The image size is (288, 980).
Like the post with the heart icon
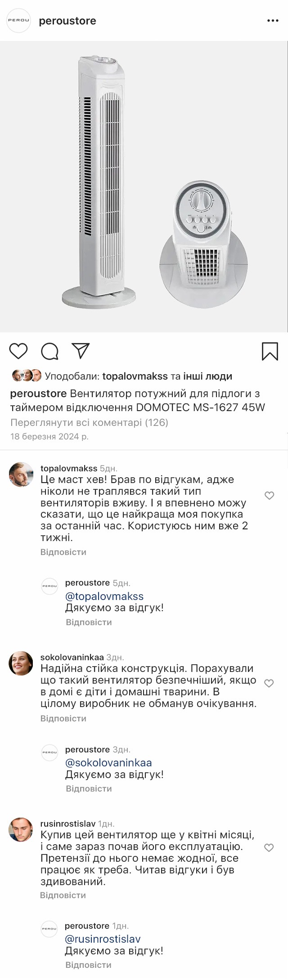18,351
